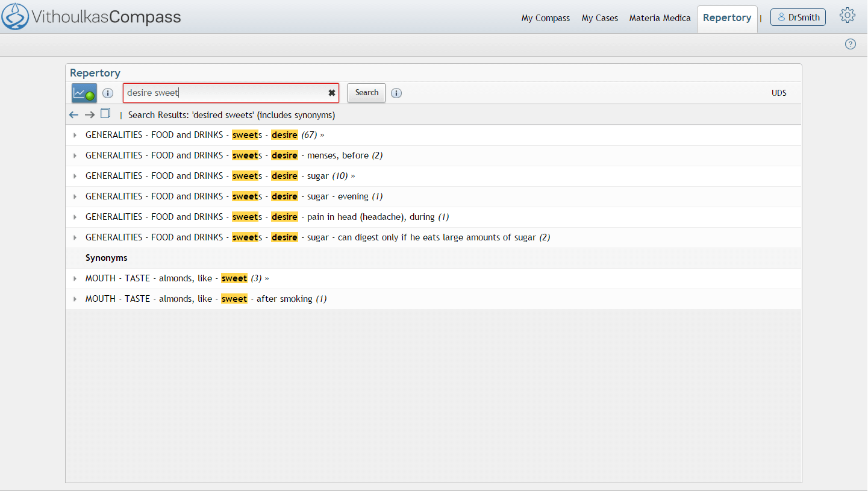Expand sweets desire menses, before row
Viewport: 868px width, 491px height.
(x=75, y=155)
